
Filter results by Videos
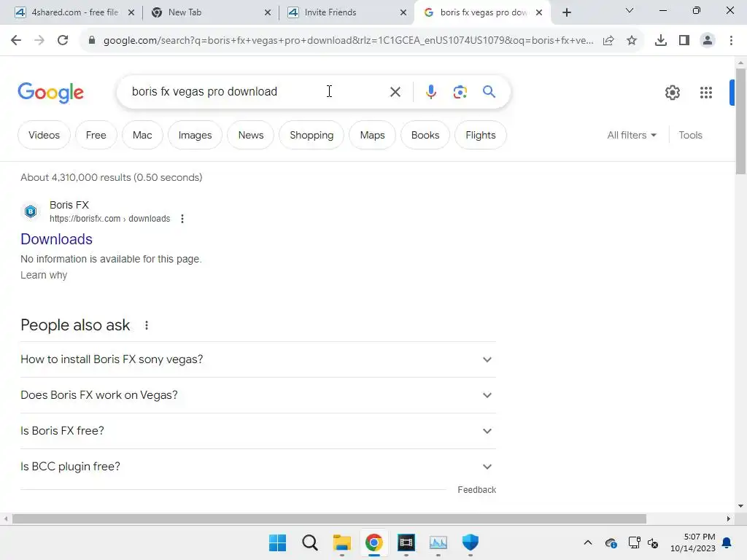coord(44,135)
